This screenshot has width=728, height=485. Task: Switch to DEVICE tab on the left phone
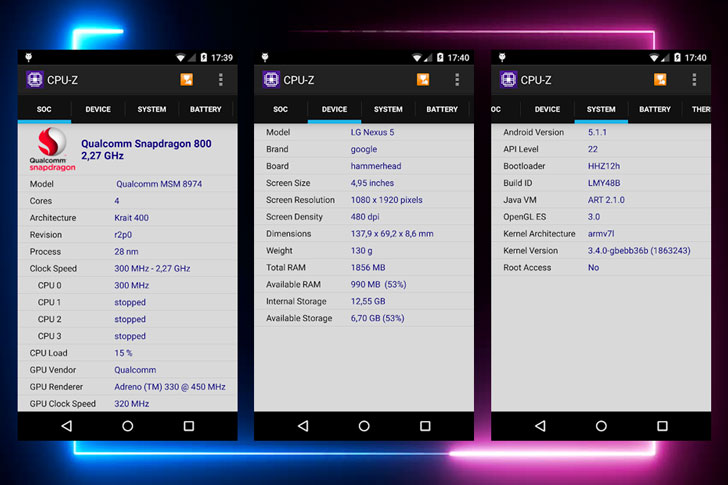click(98, 110)
